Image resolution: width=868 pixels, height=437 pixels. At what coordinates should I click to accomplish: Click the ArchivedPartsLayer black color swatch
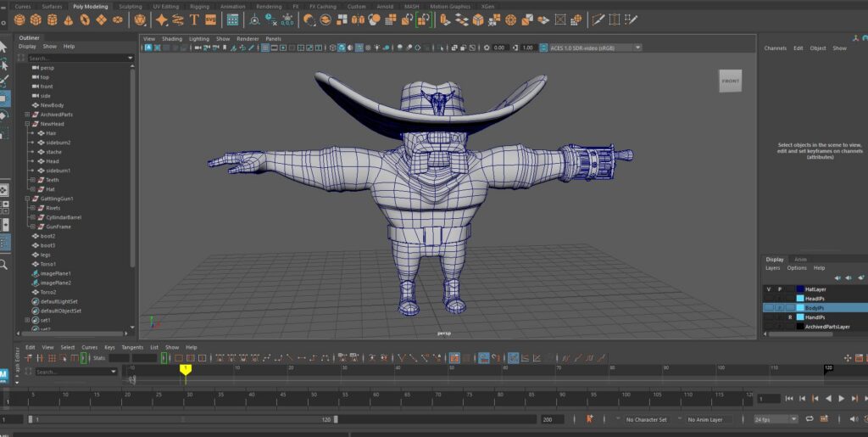pos(800,327)
